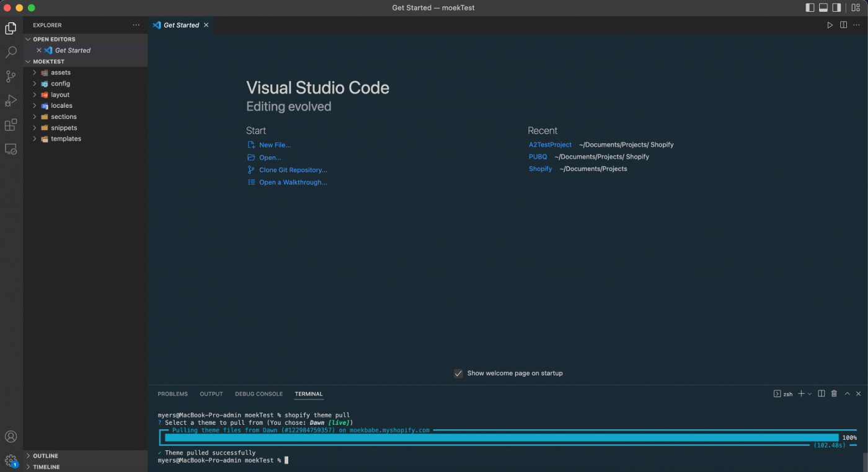This screenshot has width=868, height=472.
Task: Switch to the Output tab
Action: pyautogui.click(x=211, y=394)
